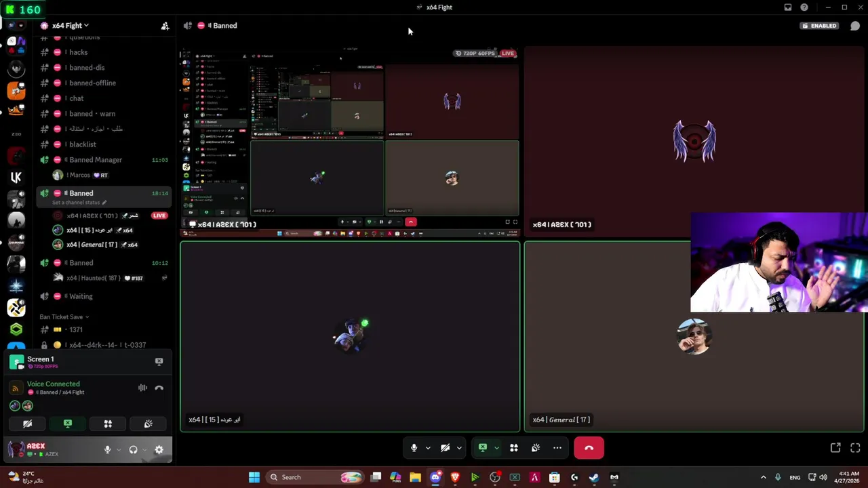Mute microphone in user panel

point(107,449)
